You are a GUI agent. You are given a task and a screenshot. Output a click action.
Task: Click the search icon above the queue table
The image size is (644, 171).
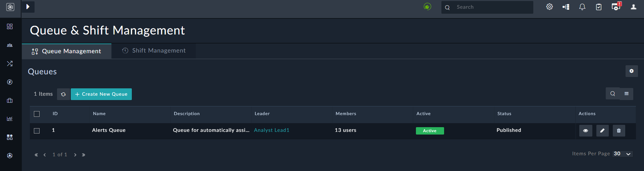click(x=612, y=94)
